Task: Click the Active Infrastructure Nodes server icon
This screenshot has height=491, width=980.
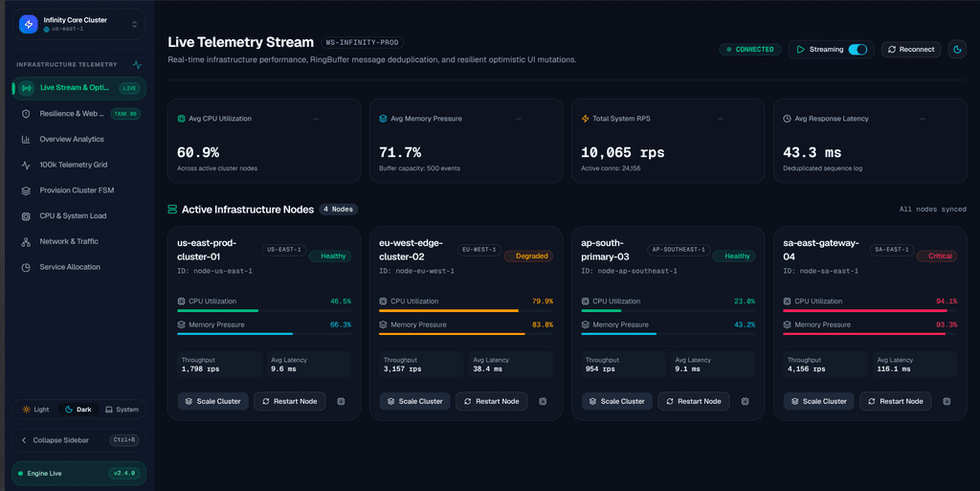Action: [172, 210]
